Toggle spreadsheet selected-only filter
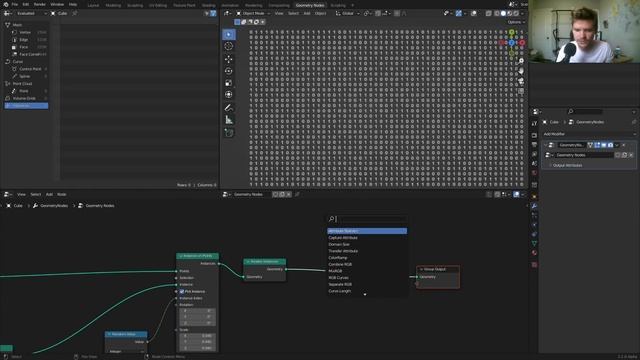 click(x=207, y=13)
